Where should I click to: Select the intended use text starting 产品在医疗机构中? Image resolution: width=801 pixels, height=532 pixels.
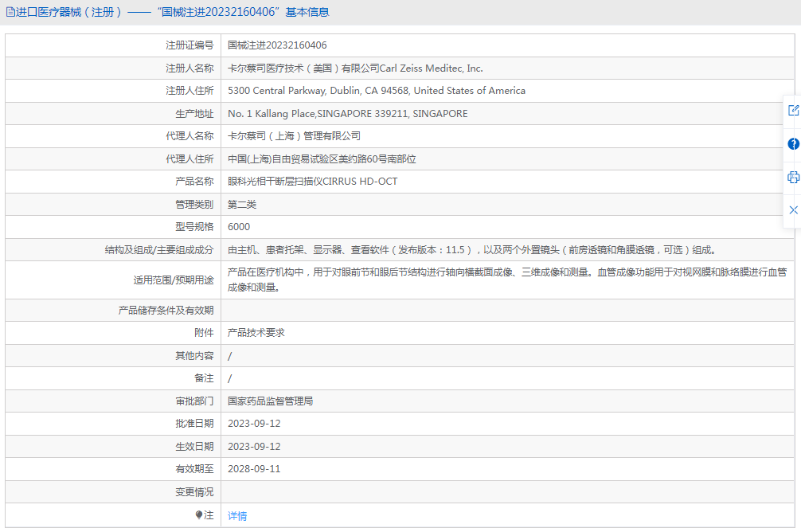507,280
